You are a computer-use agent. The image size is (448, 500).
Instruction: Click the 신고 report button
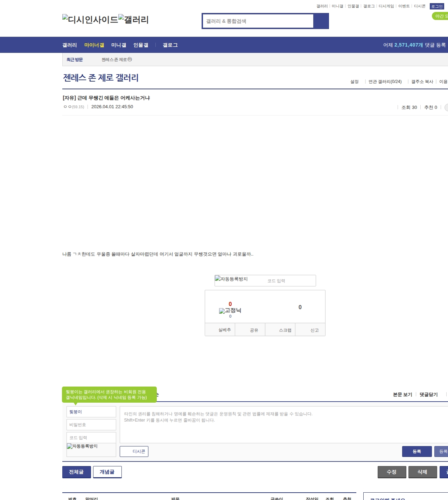(x=310, y=330)
